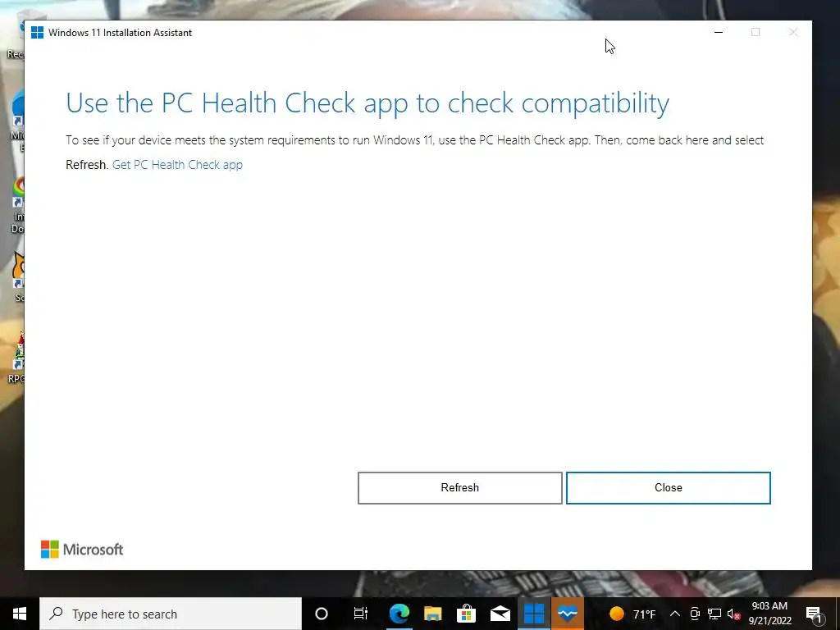Switch to PC Health Check taskbar icon
The width and height of the screenshot is (840, 630).
568,614
